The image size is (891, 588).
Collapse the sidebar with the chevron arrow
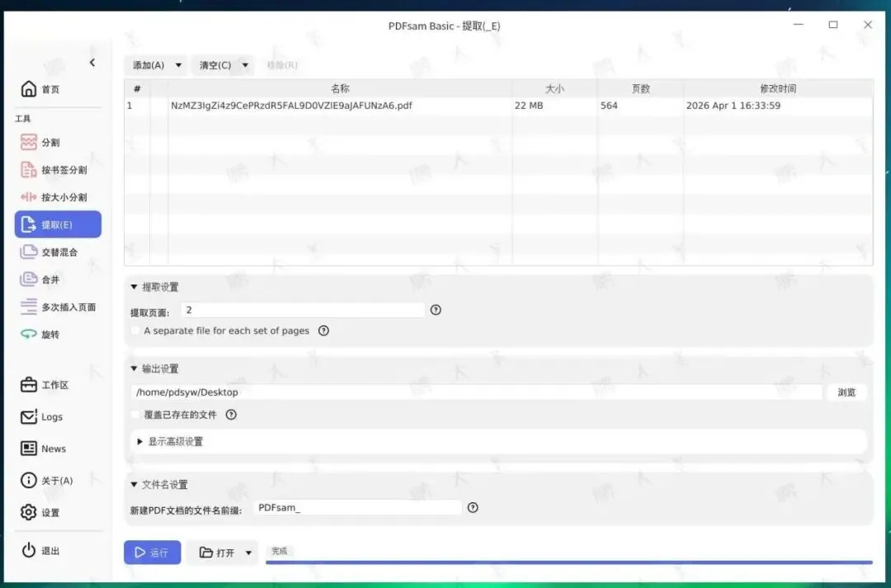[x=92, y=63]
